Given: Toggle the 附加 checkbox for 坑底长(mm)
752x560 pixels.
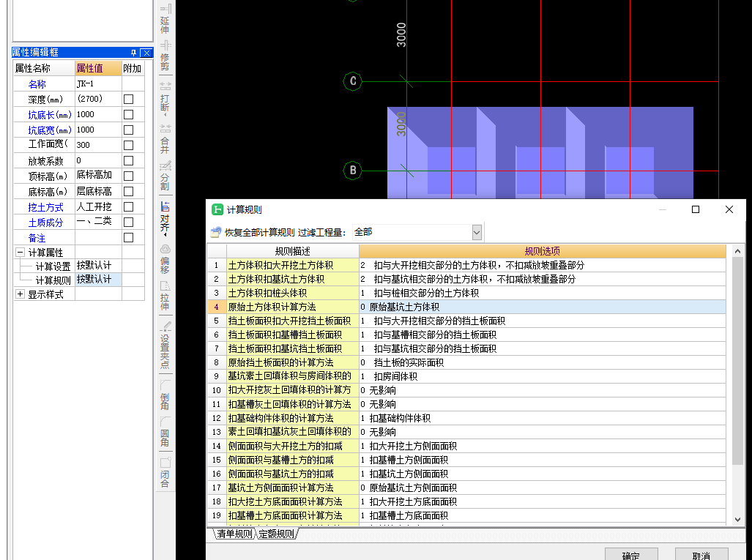Looking at the screenshot, I should tap(129, 115).
